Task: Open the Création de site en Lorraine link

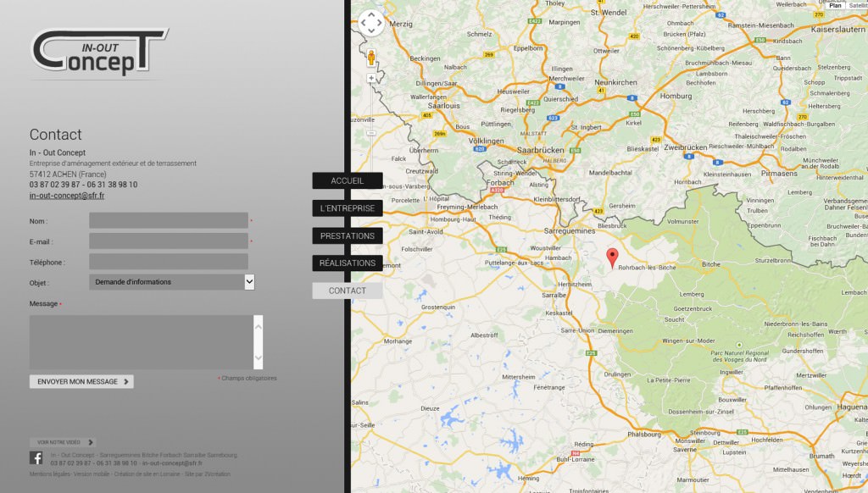Action: click(147, 474)
